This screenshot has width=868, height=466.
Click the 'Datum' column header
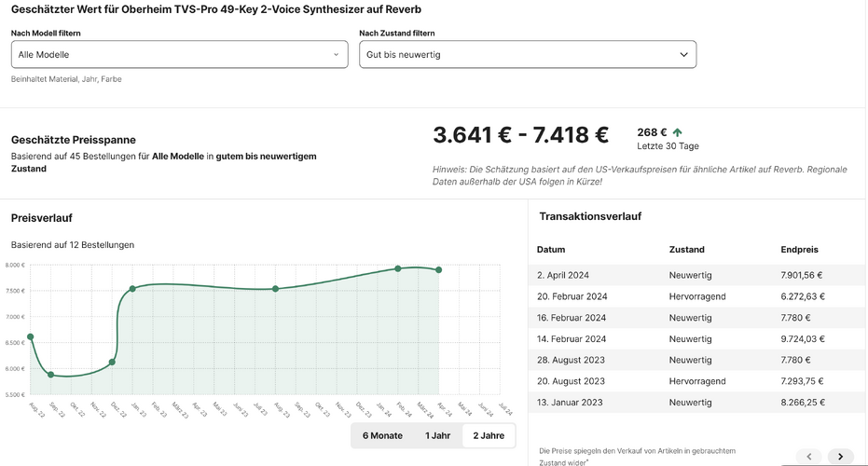click(x=551, y=250)
